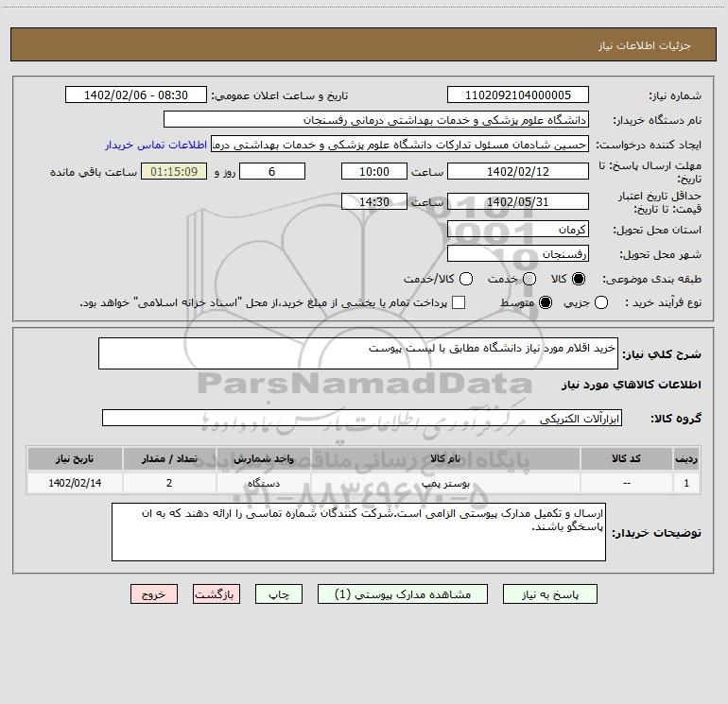This screenshot has height=704, width=728.
Task: Click the خروج exit button
Action: pos(154,594)
